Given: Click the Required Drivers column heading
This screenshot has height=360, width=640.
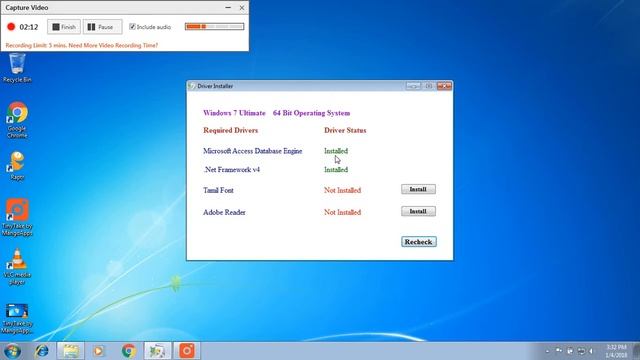Looking at the screenshot, I should [231, 130].
